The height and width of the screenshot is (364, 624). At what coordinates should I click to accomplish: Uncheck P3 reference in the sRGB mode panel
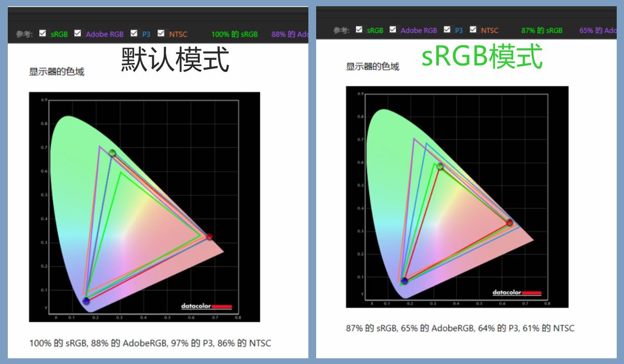click(447, 30)
